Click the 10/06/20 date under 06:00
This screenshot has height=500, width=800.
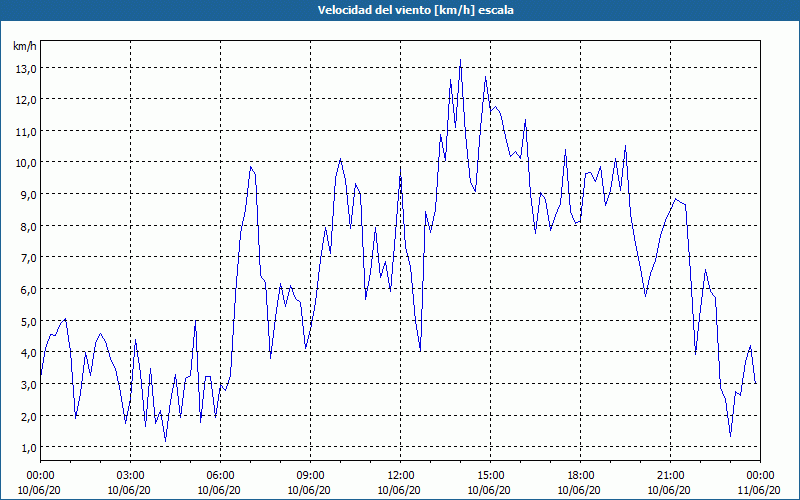tap(219, 490)
